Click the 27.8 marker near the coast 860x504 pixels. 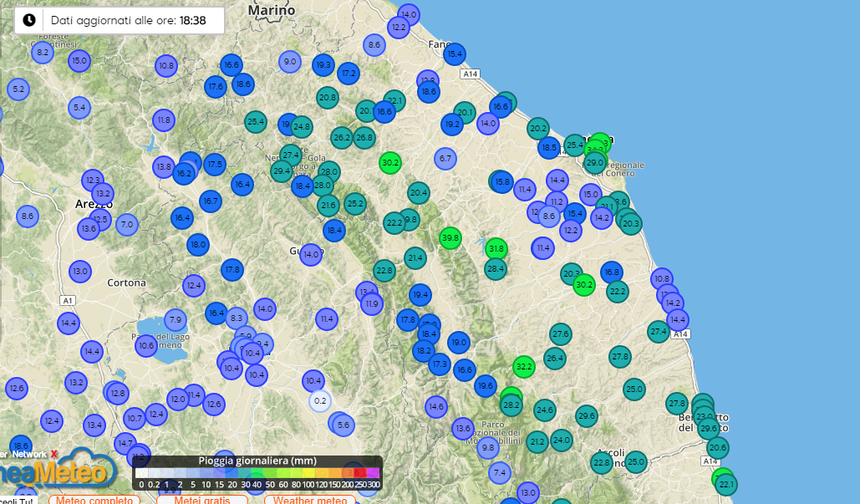pos(677,404)
